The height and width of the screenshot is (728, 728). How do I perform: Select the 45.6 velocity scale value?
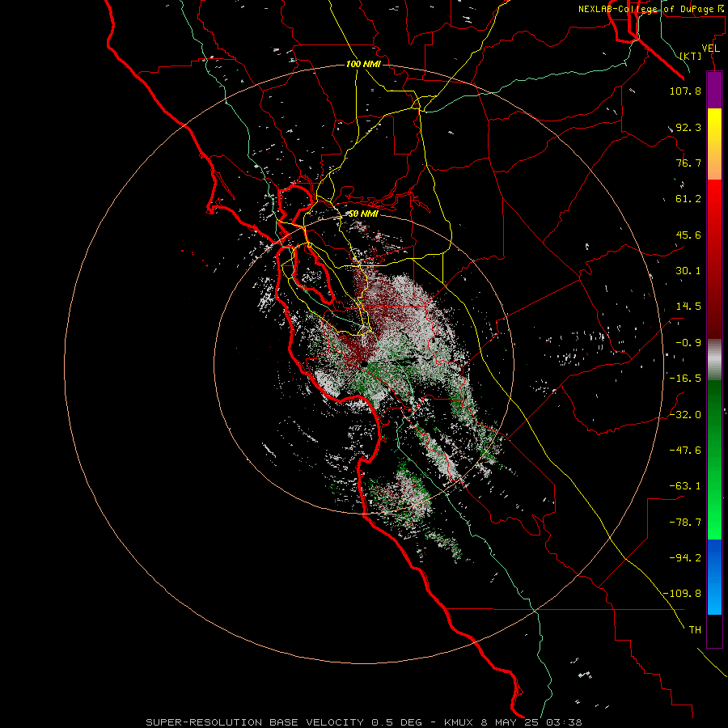click(688, 235)
